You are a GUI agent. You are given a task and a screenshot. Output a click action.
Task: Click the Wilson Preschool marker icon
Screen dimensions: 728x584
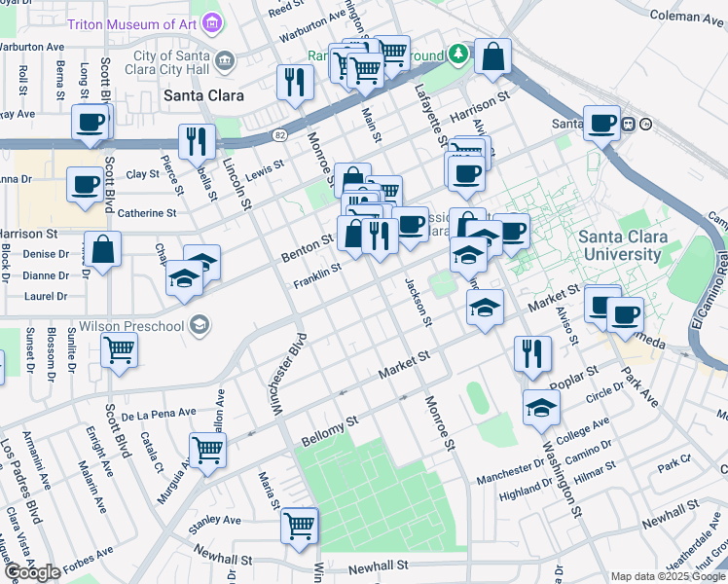click(200, 325)
